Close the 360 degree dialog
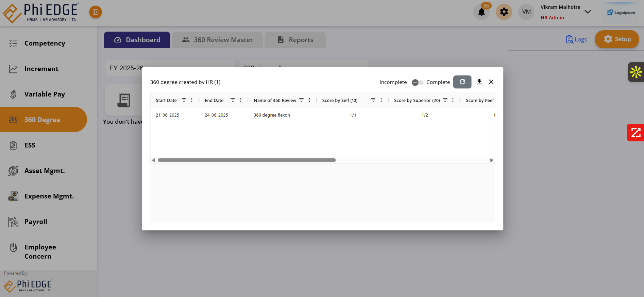644x297 pixels. (x=491, y=82)
